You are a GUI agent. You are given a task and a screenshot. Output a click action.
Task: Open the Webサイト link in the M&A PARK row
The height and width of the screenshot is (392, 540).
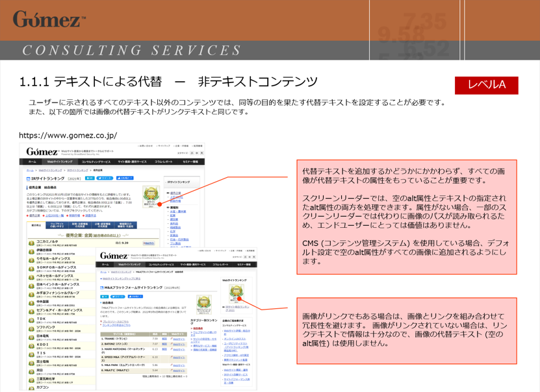pyautogui.click(x=178, y=365)
